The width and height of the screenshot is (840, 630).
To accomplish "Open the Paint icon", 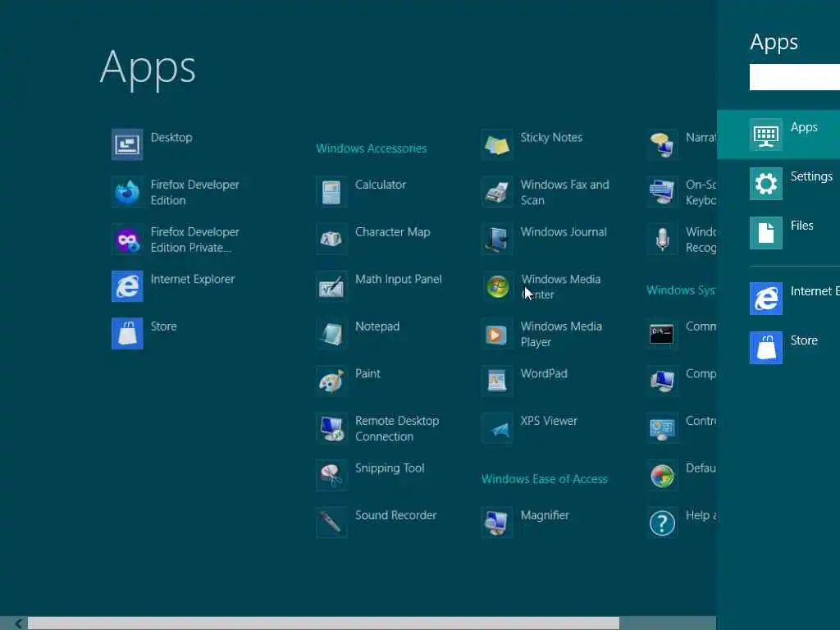I will pos(331,381).
